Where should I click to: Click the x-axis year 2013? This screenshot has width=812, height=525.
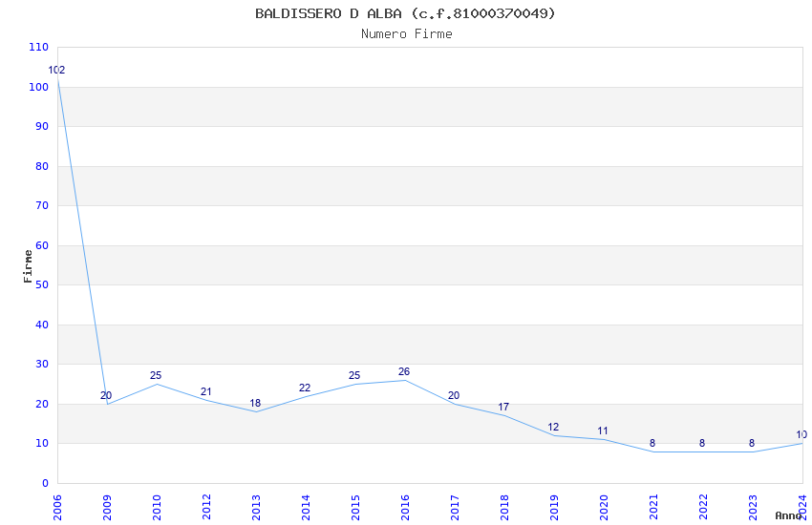pyautogui.click(x=256, y=508)
